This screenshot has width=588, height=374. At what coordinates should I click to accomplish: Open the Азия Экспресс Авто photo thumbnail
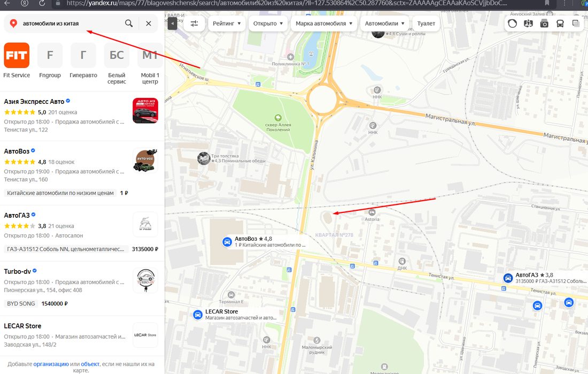click(x=145, y=111)
